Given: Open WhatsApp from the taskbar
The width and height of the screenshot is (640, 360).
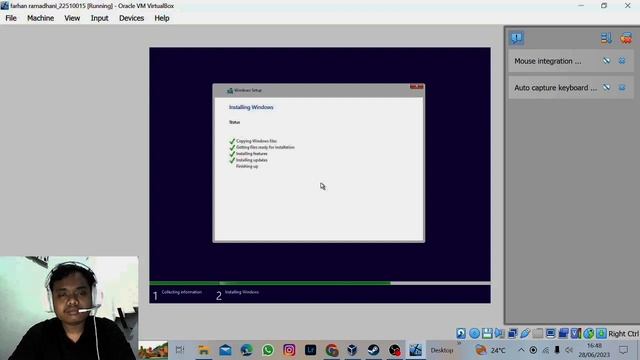Looking at the screenshot, I should click(268, 350).
